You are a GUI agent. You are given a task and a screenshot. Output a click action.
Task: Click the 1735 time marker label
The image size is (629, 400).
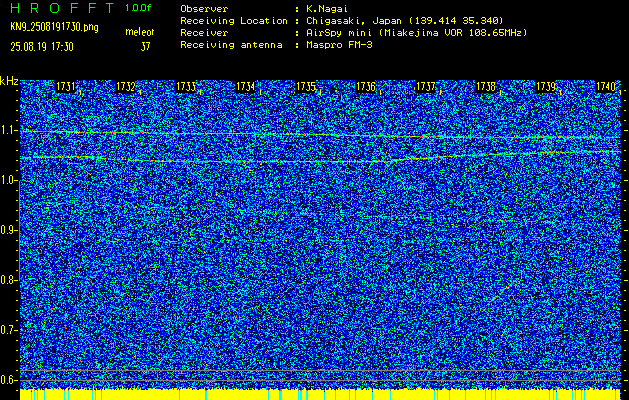click(x=305, y=87)
